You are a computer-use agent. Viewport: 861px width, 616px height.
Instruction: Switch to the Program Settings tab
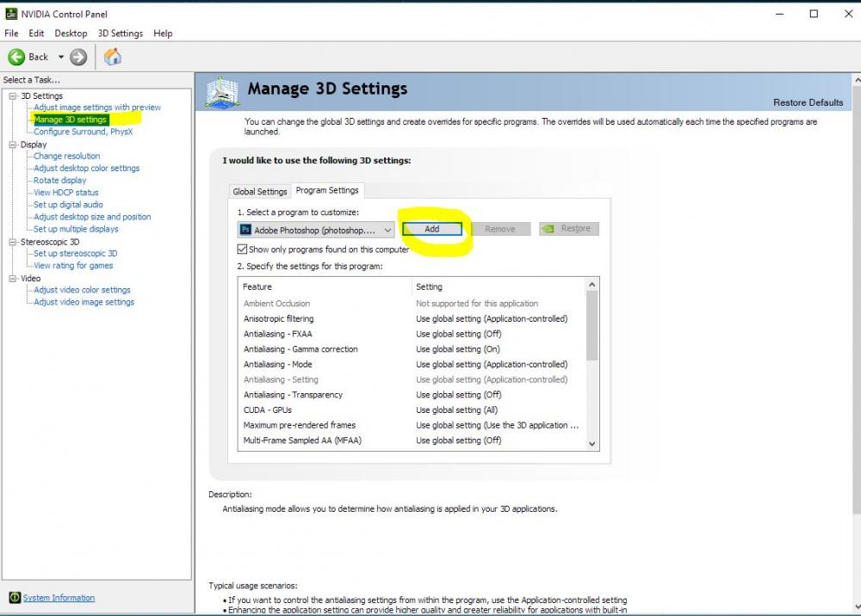(327, 190)
